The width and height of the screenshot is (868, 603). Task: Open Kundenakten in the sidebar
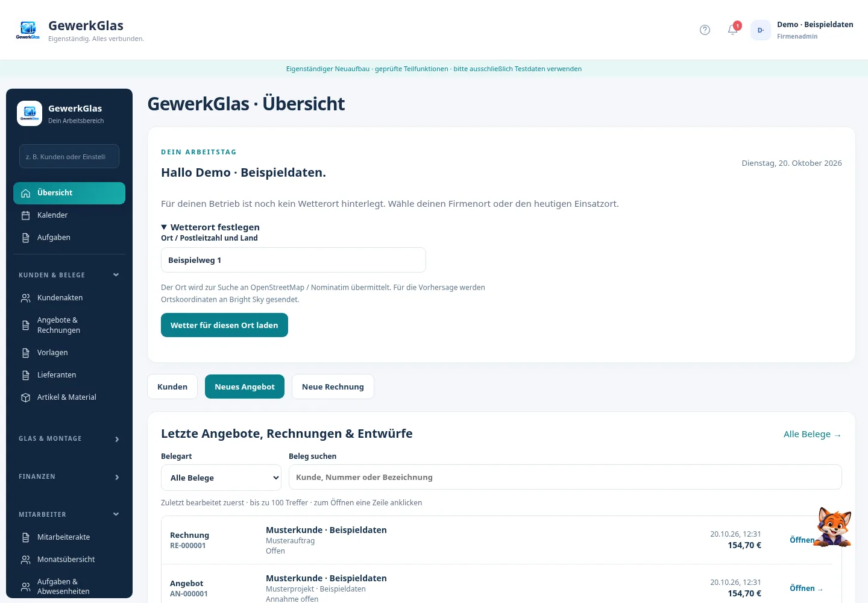coord(69,298)
